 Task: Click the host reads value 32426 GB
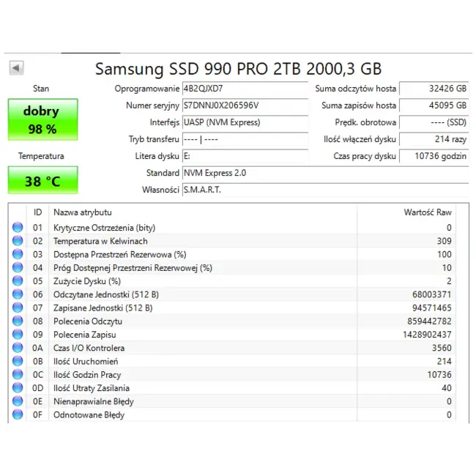point(434,89)
